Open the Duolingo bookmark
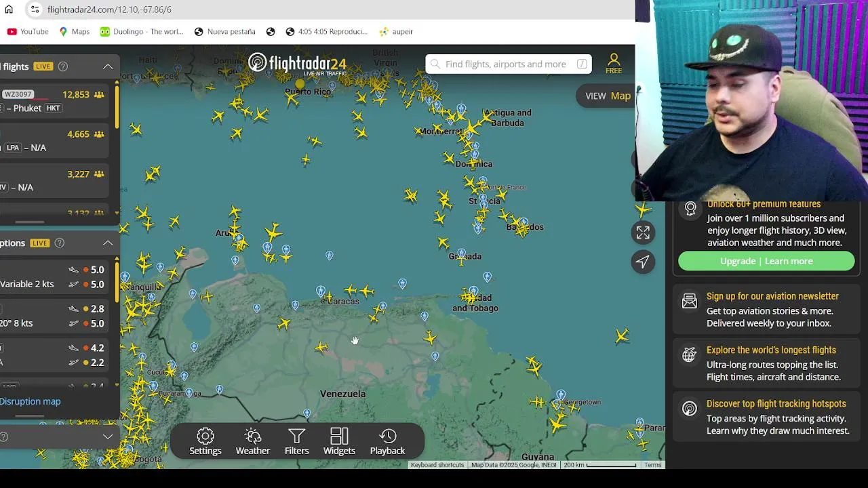 [x=142, y=31]
